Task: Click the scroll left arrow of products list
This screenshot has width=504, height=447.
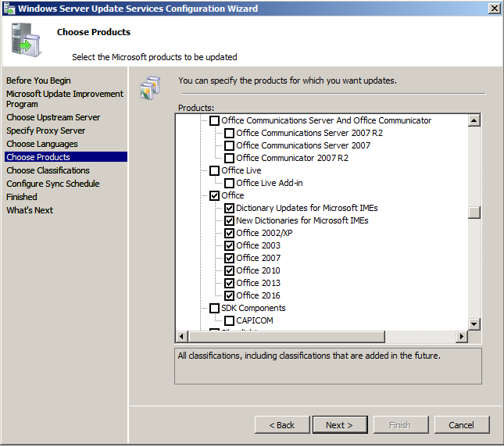Action: pos(182,337)
